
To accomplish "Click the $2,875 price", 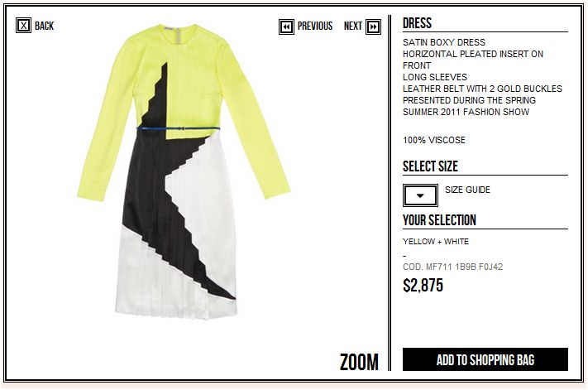I will coord(423,286).
